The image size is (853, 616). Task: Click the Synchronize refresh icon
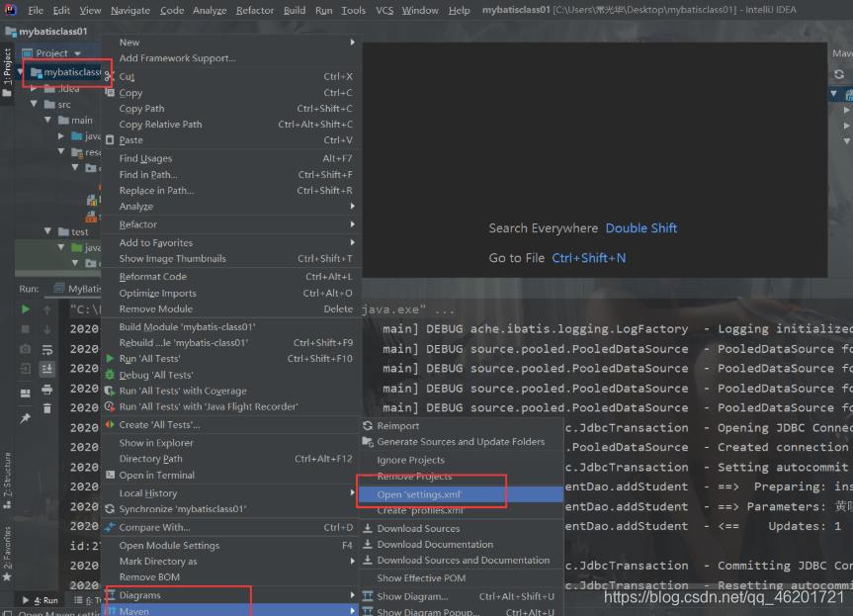pos(110,509)
